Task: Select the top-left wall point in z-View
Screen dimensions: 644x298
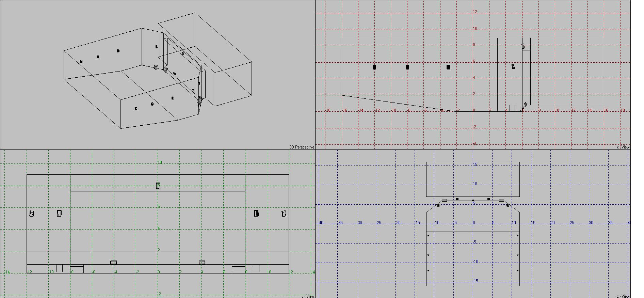Action: [x=428, y=235]
